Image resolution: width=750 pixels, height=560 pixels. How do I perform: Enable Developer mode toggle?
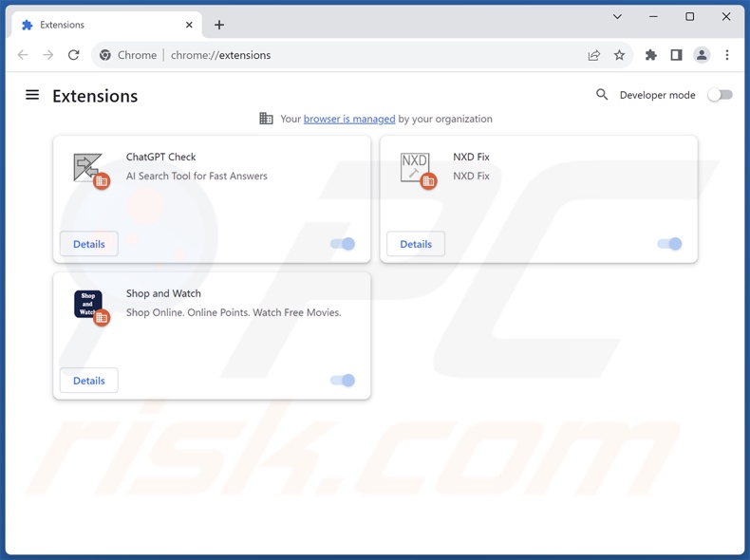coord(720,95)
